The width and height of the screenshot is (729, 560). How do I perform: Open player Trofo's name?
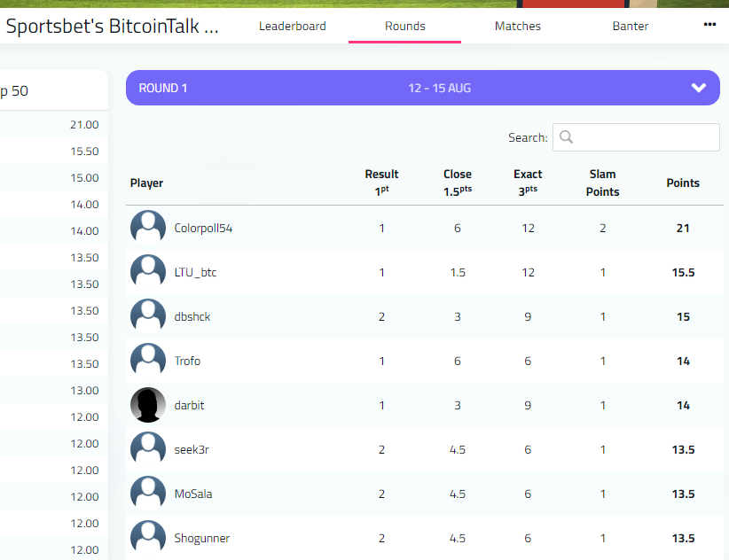coord(187,361)
